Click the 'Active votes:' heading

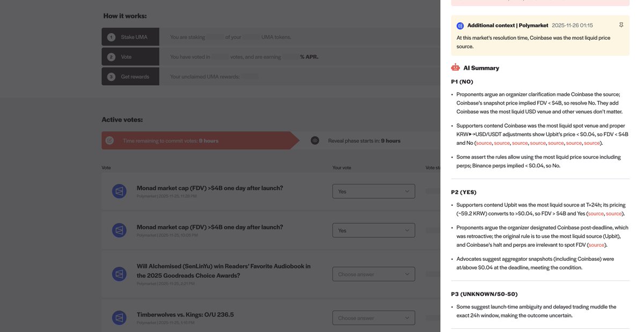(x=122, y=120)
